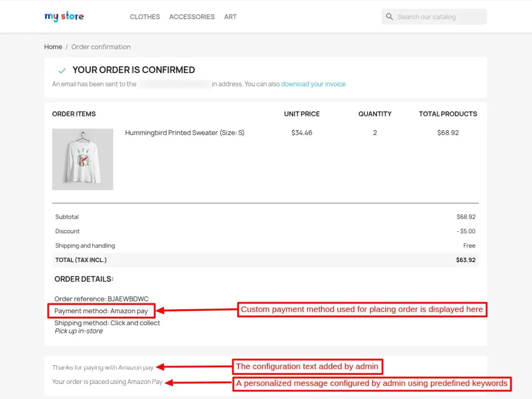Click the Shipping method Click and collect text

[107, 323]
